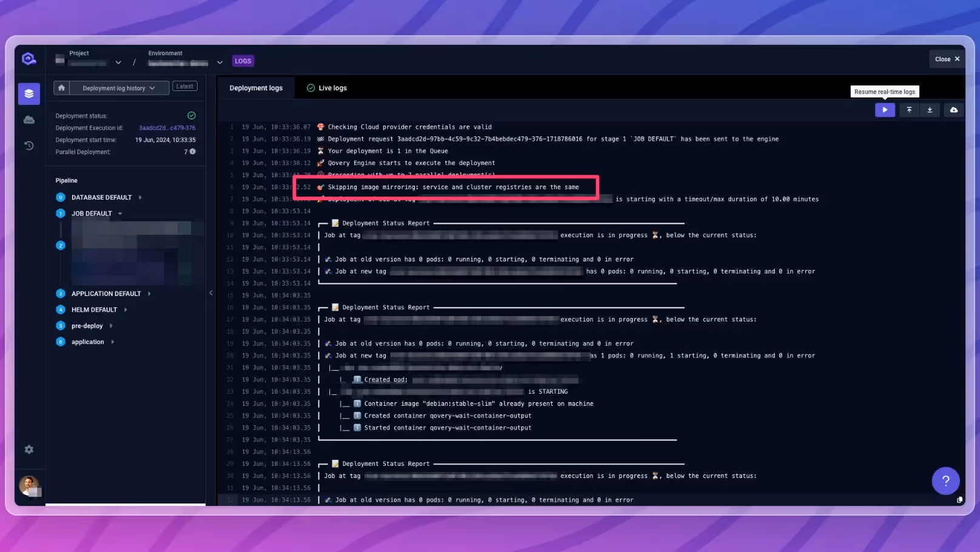Click log line 'Qovery Engine starts to execute the deployment'
Screen dimensions: 980x552
coord(411,163)
